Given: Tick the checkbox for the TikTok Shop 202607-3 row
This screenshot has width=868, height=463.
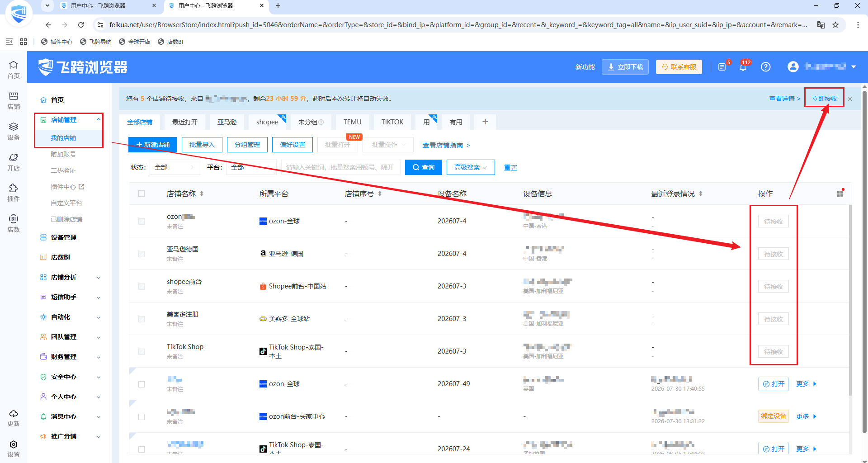Looking at the screenshot, I should (x=142, y=351).
